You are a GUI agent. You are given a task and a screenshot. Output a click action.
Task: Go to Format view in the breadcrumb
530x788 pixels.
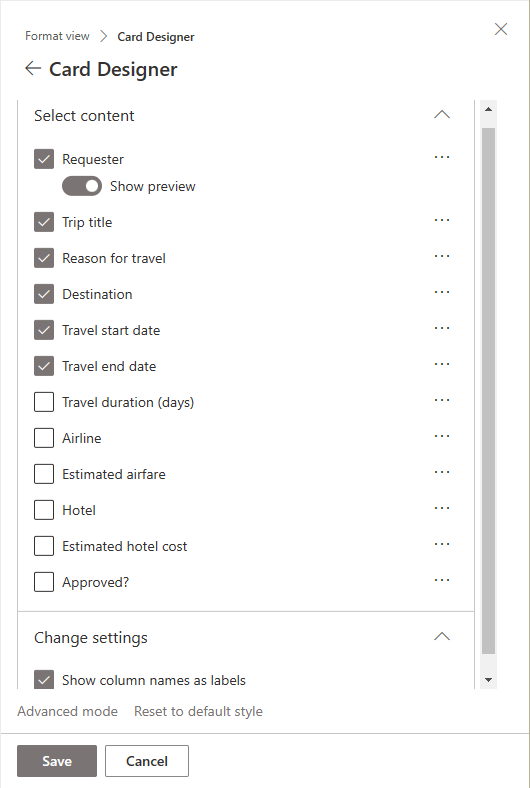tap(57, 36)
